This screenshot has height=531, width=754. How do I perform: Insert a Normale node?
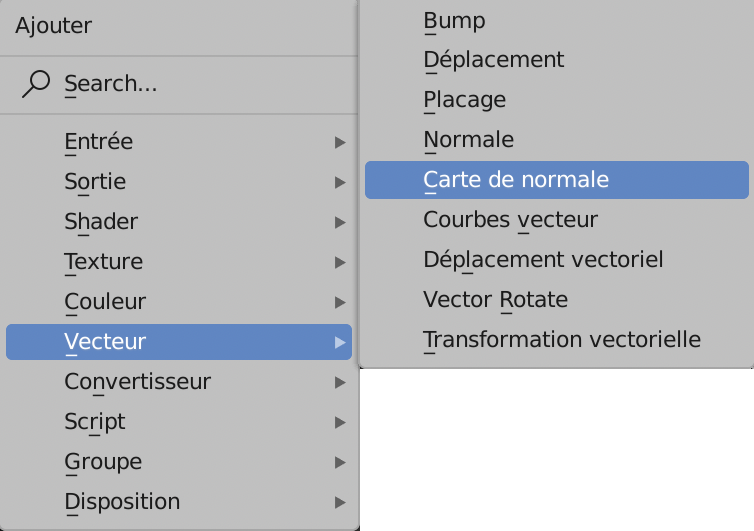pos(469,140)
